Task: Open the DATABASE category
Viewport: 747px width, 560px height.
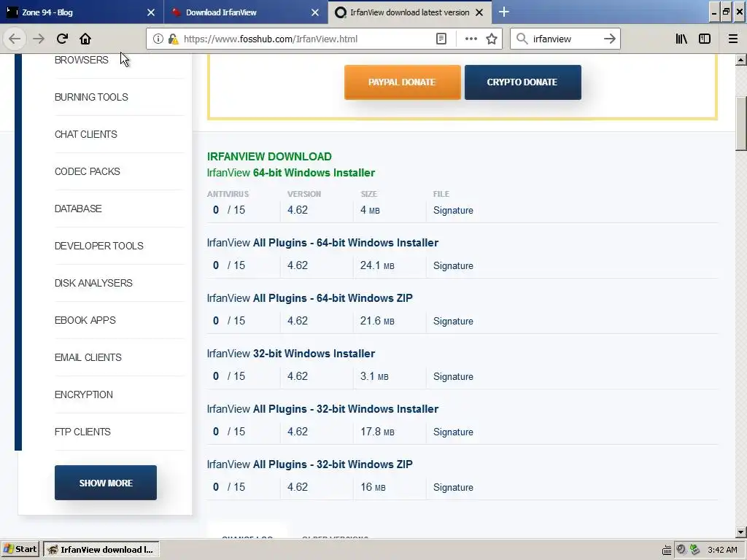Action: coord(78,209)
